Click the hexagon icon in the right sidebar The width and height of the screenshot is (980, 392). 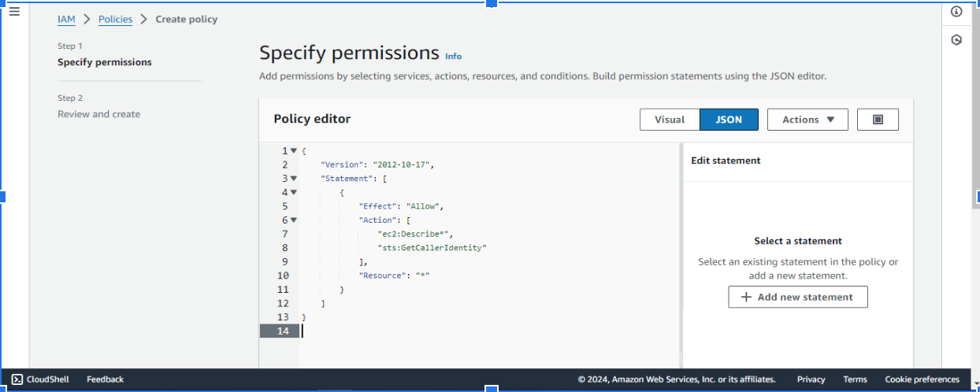click(x=956, y=39)
